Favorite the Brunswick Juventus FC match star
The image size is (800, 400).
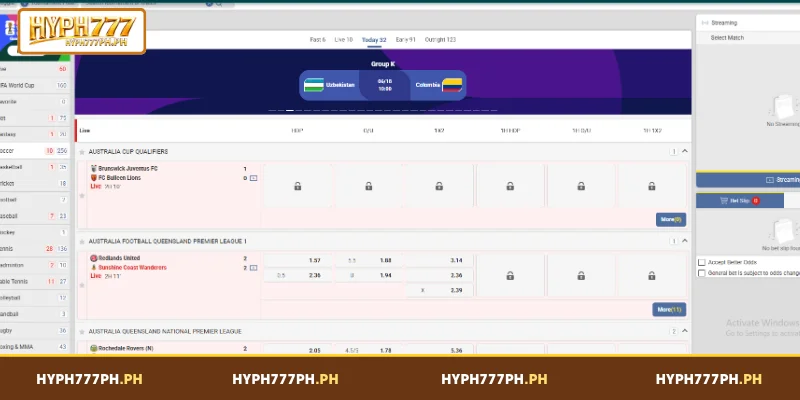pos(82,195)
